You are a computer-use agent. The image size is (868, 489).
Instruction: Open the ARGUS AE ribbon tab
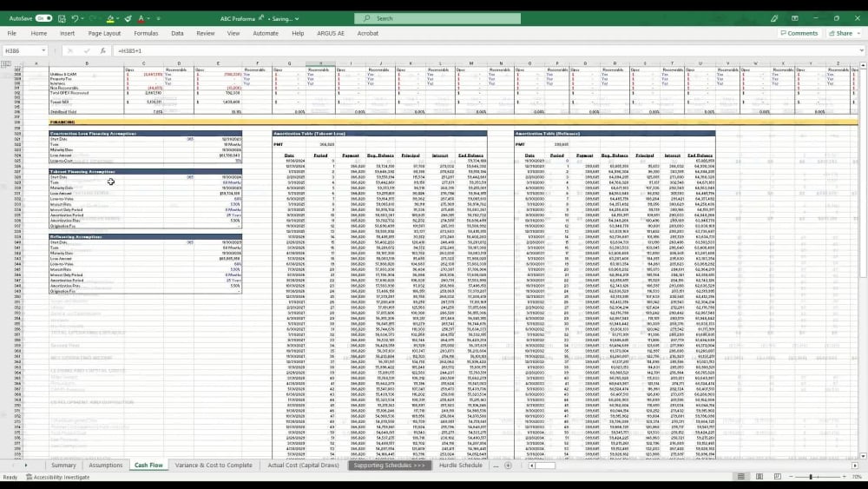coord(331,33)
